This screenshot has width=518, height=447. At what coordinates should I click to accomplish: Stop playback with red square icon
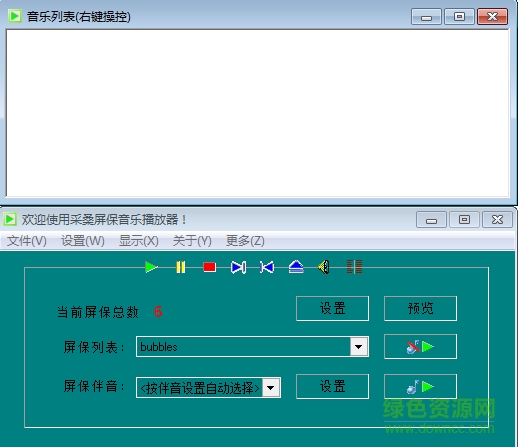pyautogui.click(x=209, y=267)
